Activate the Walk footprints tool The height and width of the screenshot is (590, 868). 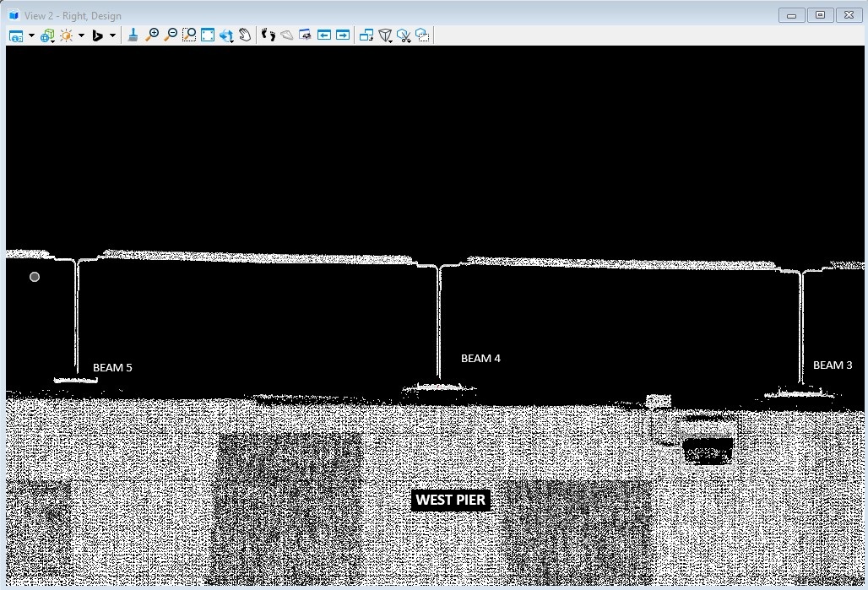click(x=269, y=35)
